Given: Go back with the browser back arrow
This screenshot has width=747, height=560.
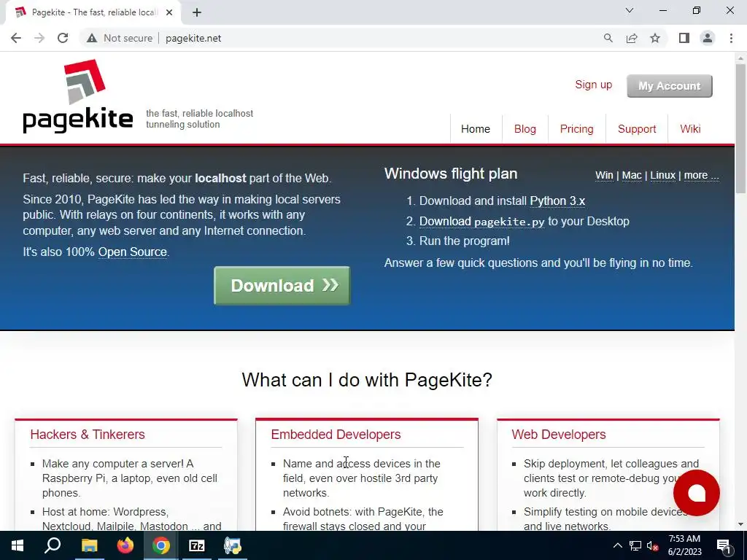Looking at the screenshot, I should [x=16, y=38].
